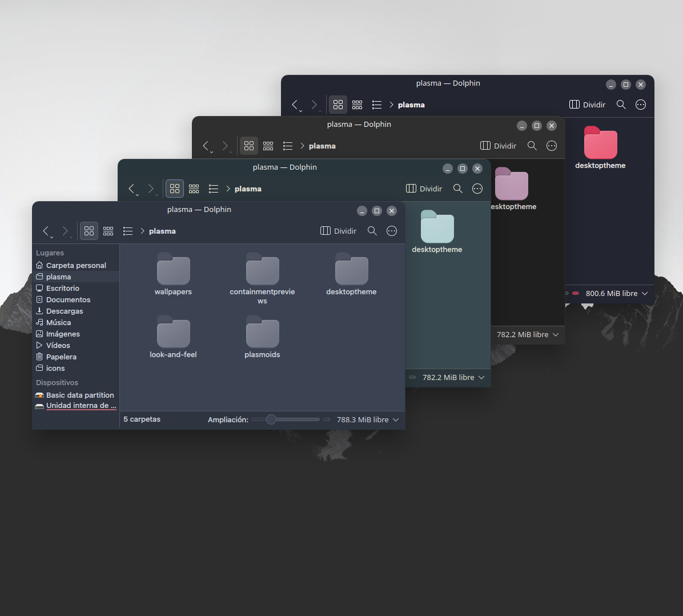Open Papelera in Places sidebar
683x616 pixels.
tap(76, 357)
